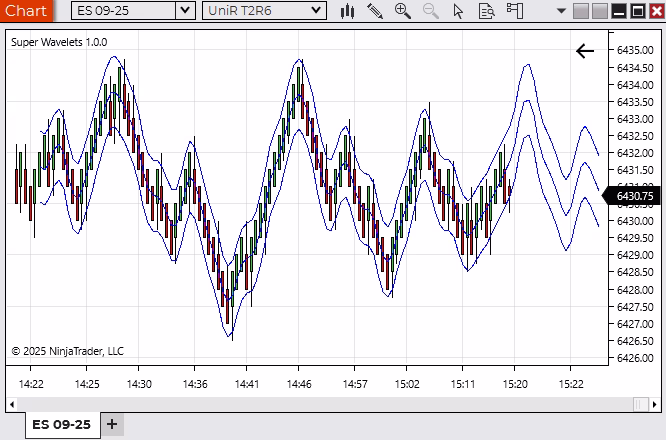
Task: Open the drawing tools pencil icon
Action: coord(375,11)
